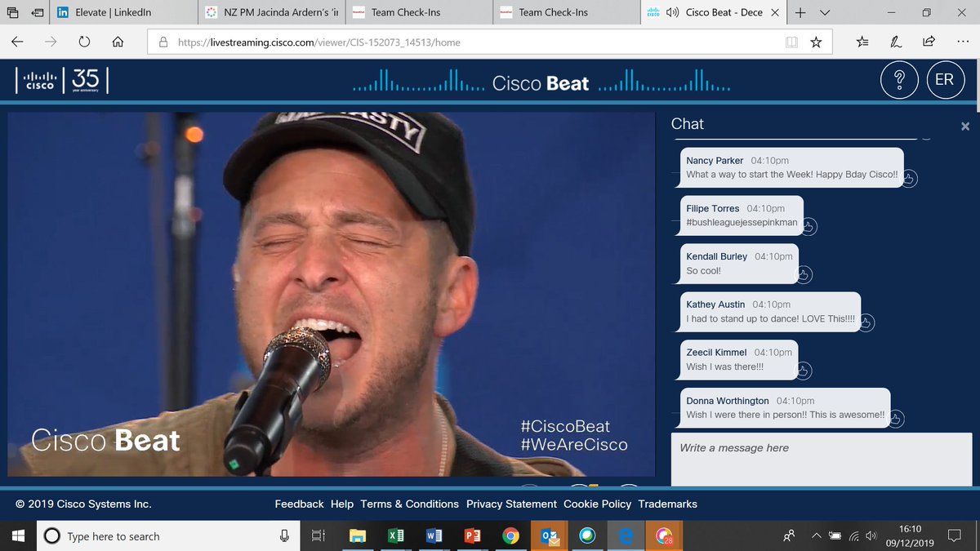Switch to Elevate | LinkedIn tab
The height and width of the screenshot is (551, 980).
click(x=124, y=12)
